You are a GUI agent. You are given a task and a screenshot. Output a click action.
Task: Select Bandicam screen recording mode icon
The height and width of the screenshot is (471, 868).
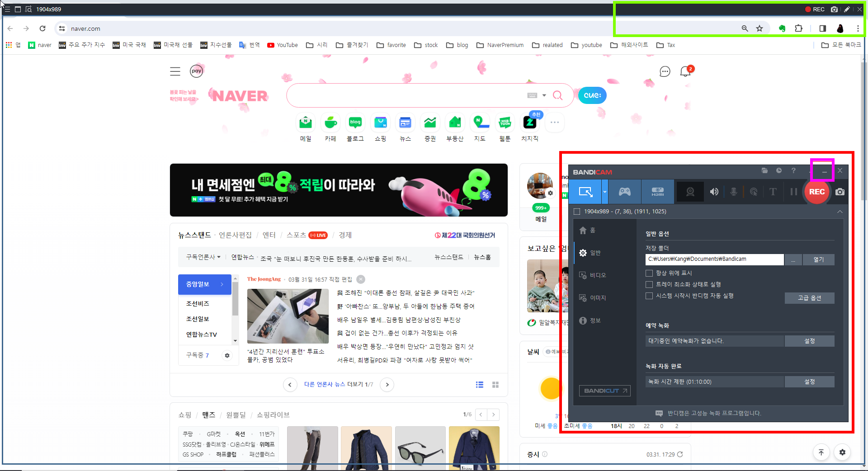[585, 192]
